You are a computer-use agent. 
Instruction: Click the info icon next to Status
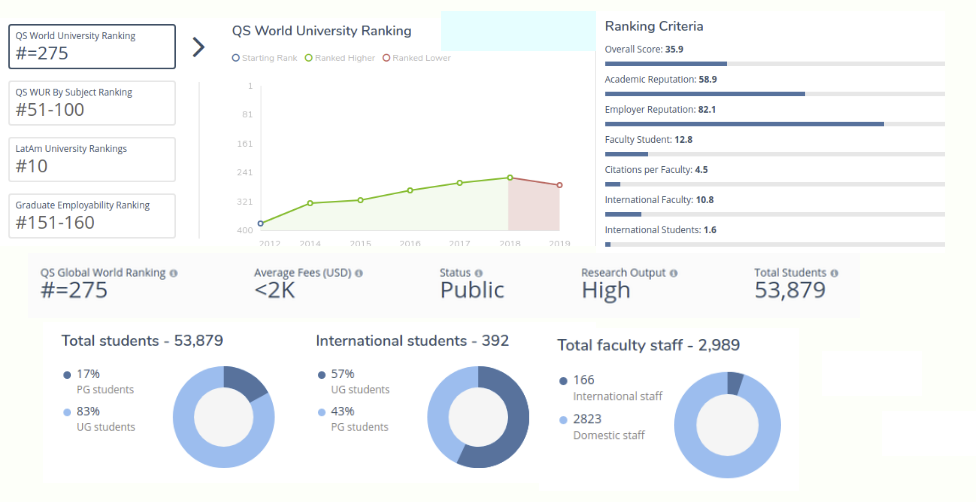tap(479, 273)
